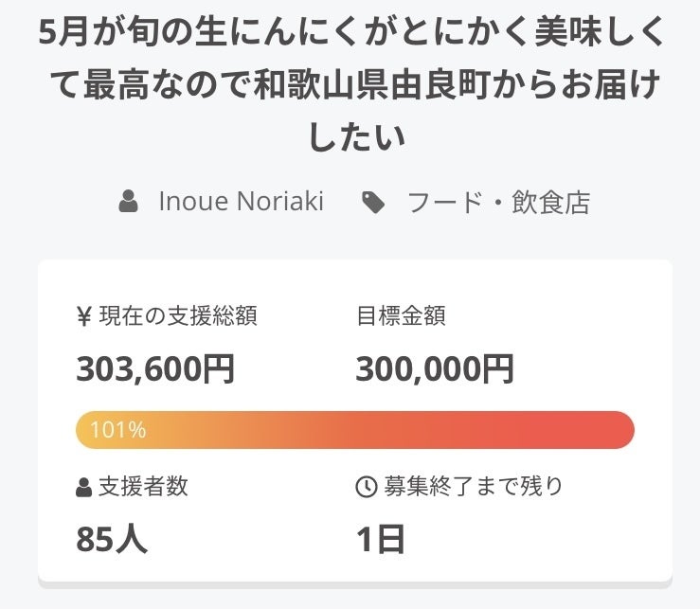Screen dimensions: 700x609
Task: Click the 募集終了まで残り label
Action: tap(473, 487)
